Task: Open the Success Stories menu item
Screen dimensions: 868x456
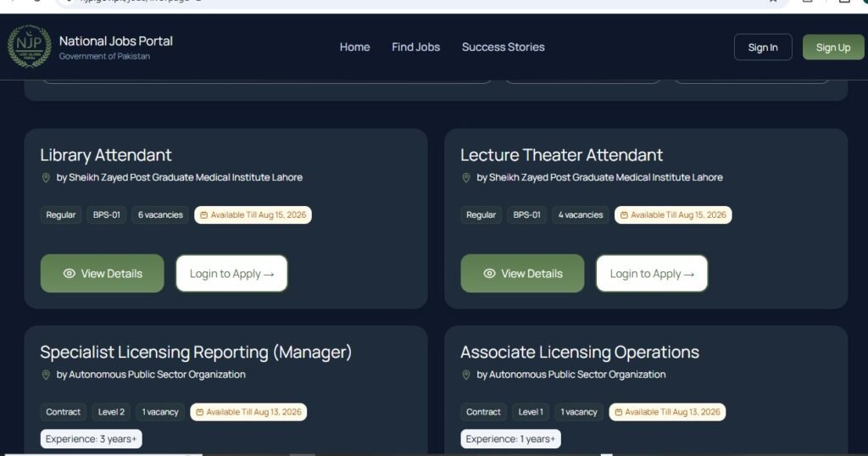Action: click(504, 47)
